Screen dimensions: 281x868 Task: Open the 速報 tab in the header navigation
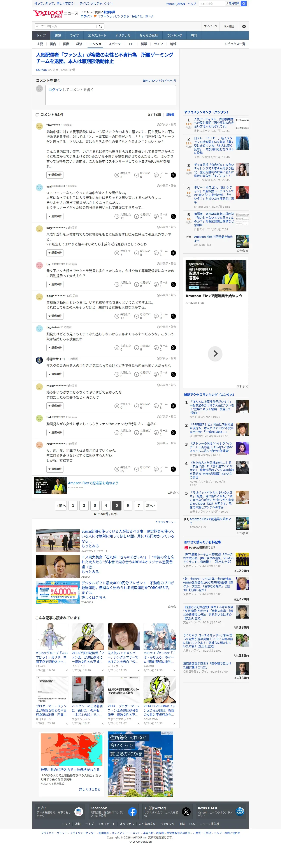[58, 35]
